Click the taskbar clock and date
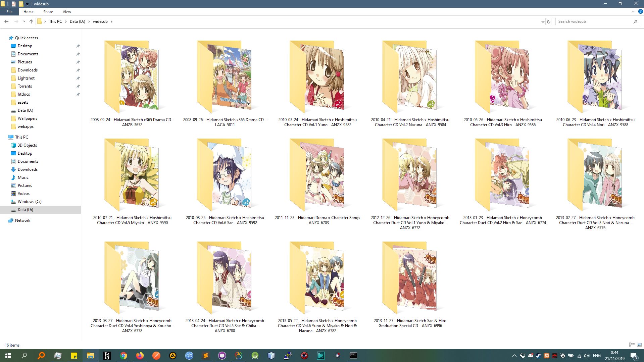The width and height of the screenshot is (644, 362). [614, 356]
